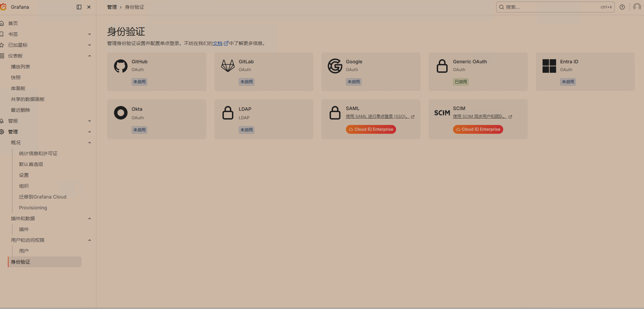This screenshot has height=309, width=644.
Task: Toggle the dock sidebar menu icon
Action: pos(79,7)
